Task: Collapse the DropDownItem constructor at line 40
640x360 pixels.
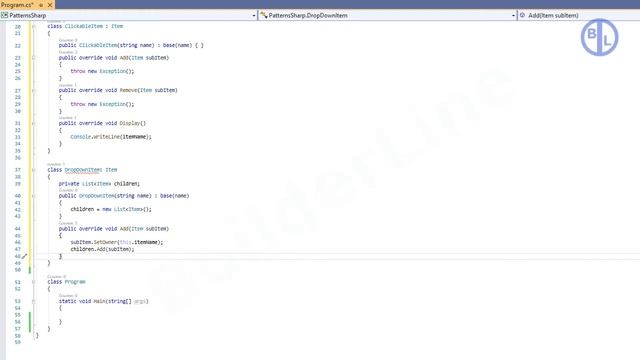Action: [x=34, y=196]
